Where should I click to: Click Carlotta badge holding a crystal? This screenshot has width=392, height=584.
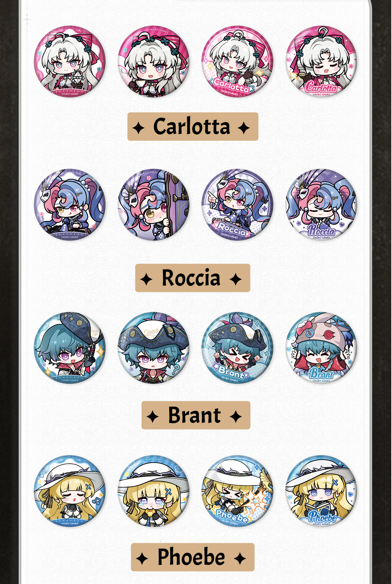tap(70, 61)
